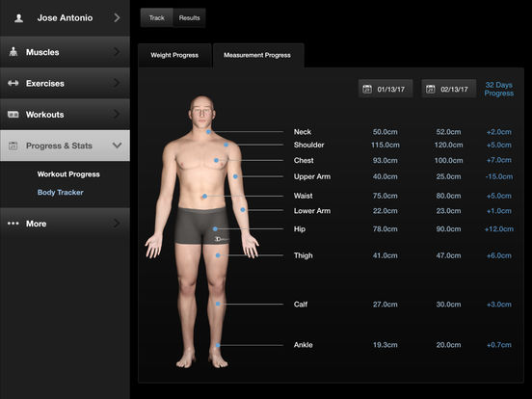
Task: Select the Track segment button
Action: pos(157,18)
